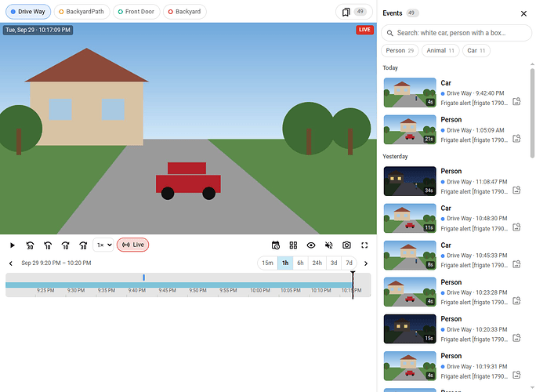Click the blue event marker on timeline
This screenshot has width=536, height=392.
pos(144,278)
